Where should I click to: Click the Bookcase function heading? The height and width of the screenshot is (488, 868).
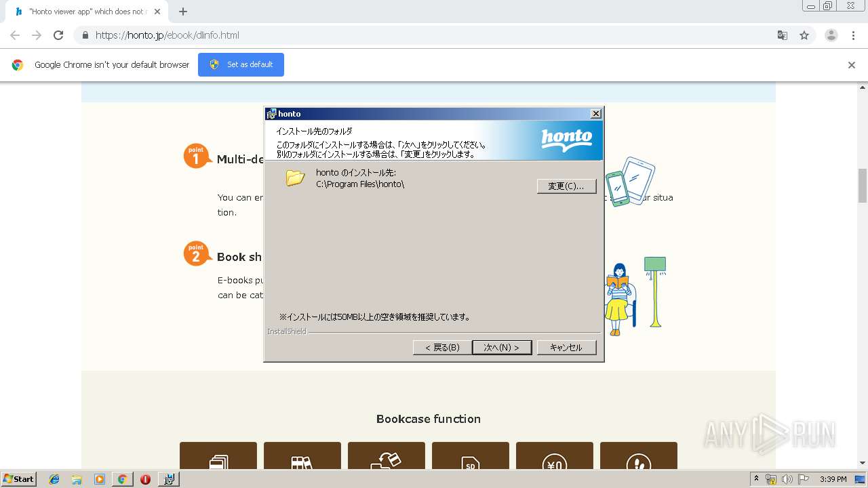[x=429, y=419]
